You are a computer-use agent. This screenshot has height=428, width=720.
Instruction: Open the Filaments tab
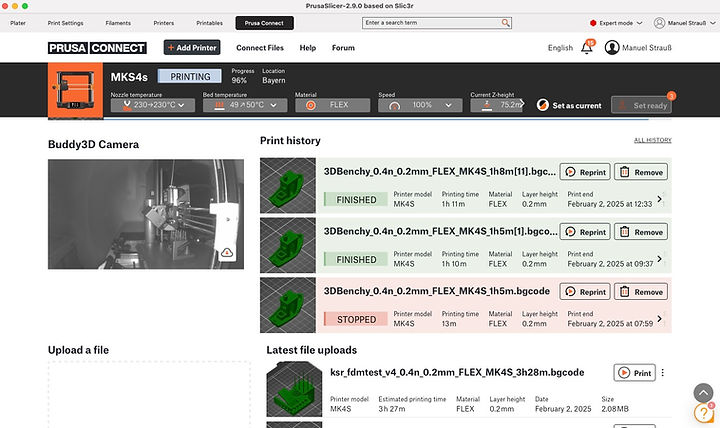point(118,23)
